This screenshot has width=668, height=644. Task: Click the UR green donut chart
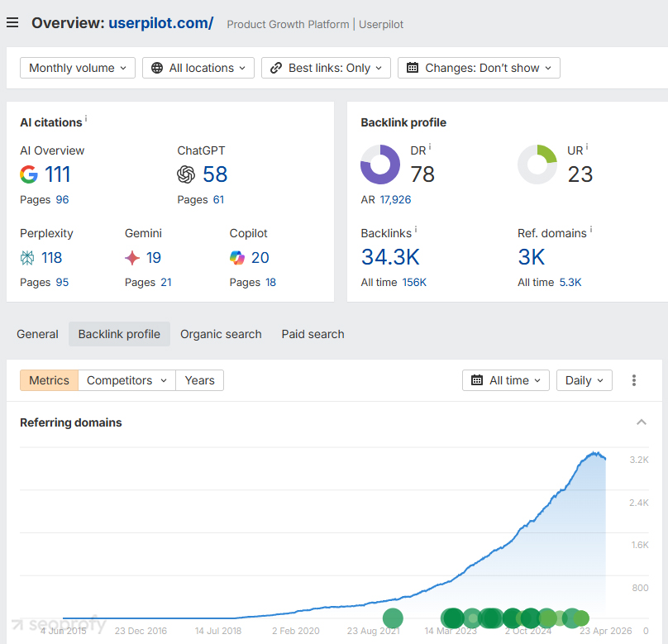(537, 165)
